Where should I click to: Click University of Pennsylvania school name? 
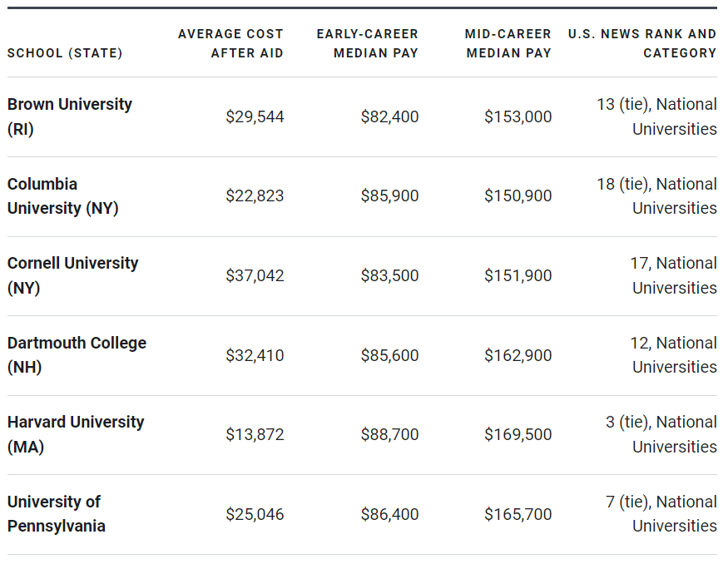[56, 514]
